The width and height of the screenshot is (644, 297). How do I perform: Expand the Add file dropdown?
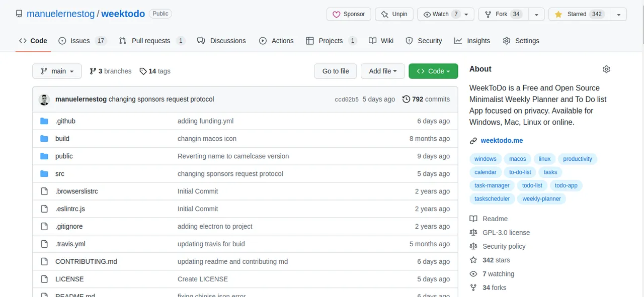coord(382,71)
